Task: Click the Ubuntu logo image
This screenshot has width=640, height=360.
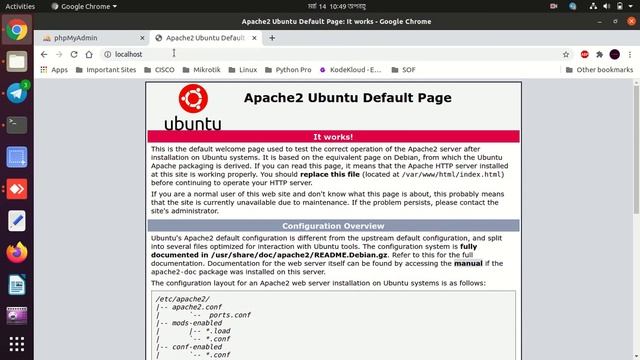Action: tap(193, 107)
